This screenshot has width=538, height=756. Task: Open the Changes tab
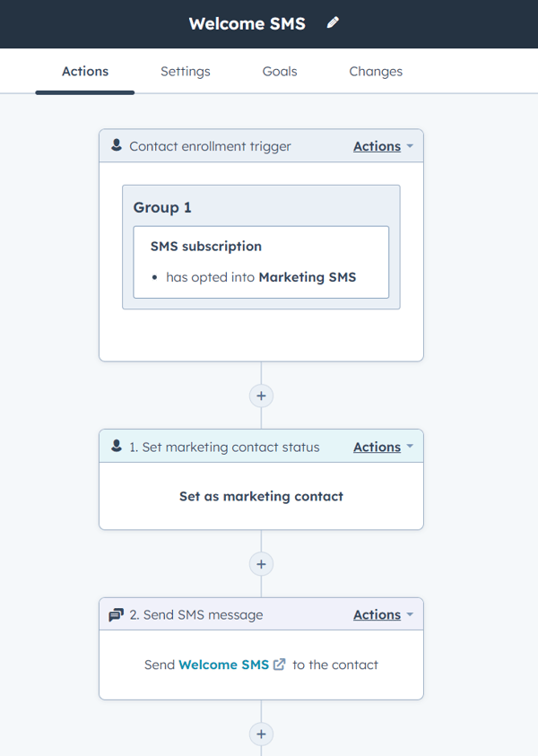[x=376, y=72]
